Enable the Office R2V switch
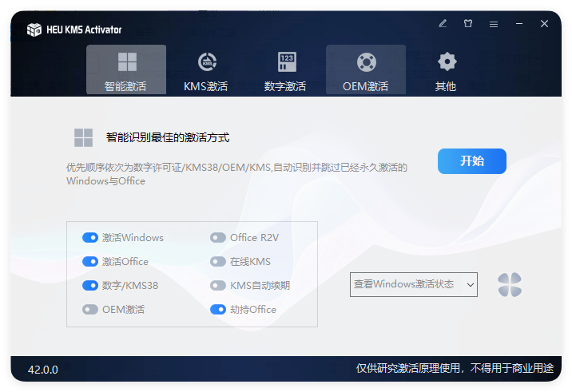The height and width of the screenshot is (392, 572). [x=218, y=238]
